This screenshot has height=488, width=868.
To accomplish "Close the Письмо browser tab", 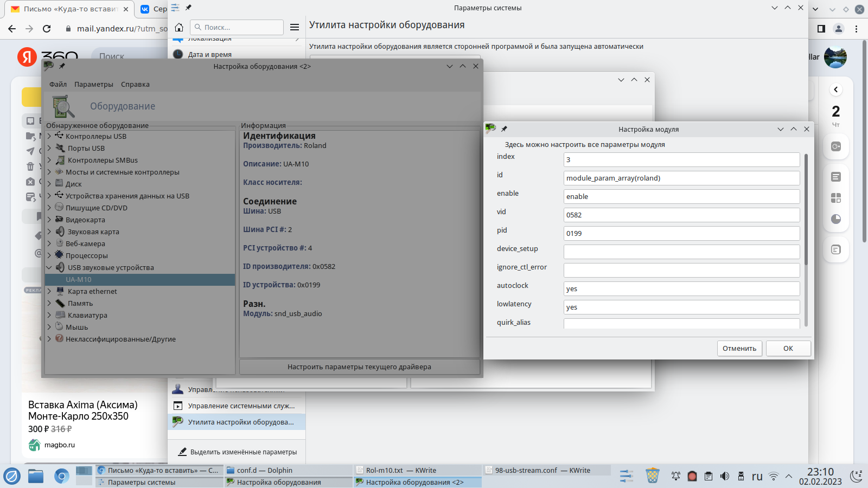I will [126, 9].
